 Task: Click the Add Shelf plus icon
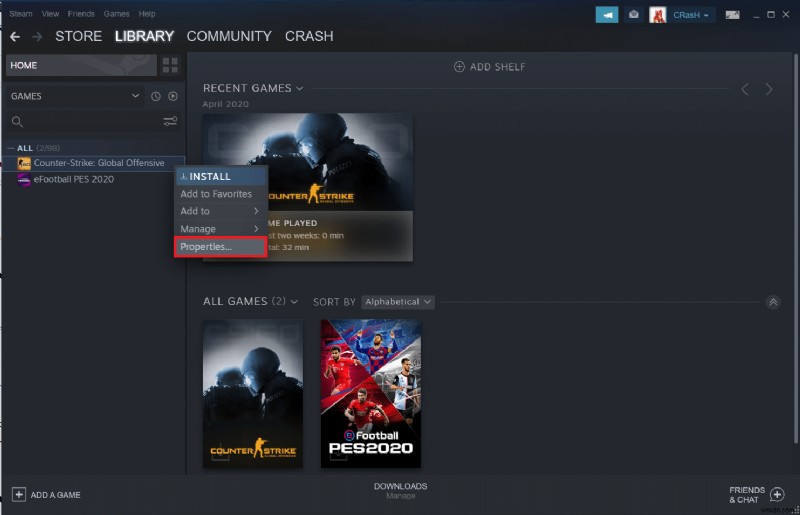point(459,67)
